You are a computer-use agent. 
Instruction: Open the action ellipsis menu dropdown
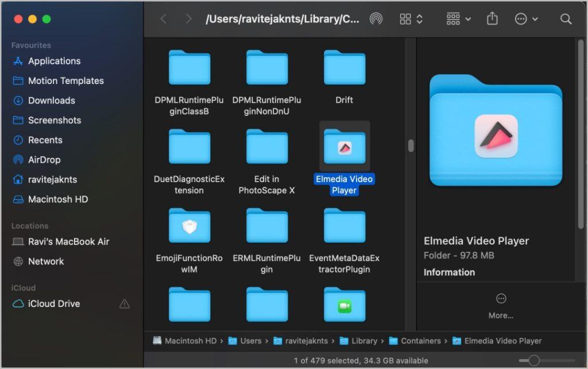click(526, 19)
